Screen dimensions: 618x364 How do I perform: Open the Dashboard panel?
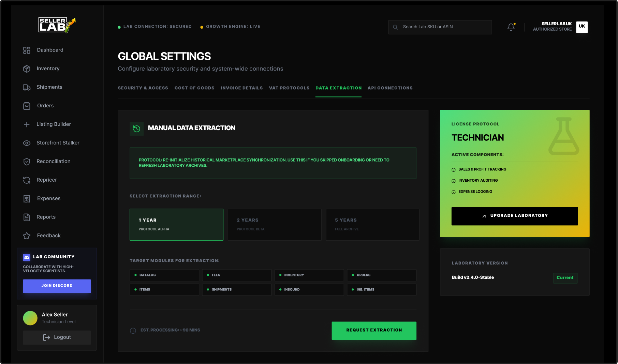[x=27, y=50]
